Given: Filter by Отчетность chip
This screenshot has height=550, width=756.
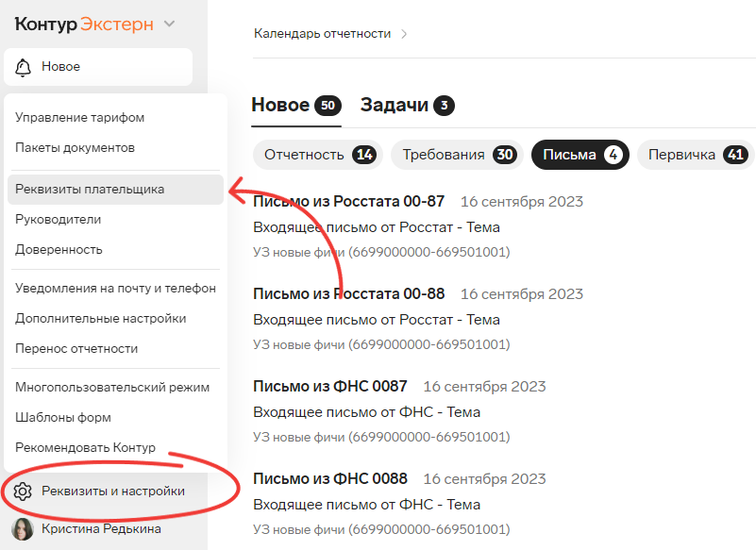Looking at the screenshot, I should pos(318,155).
